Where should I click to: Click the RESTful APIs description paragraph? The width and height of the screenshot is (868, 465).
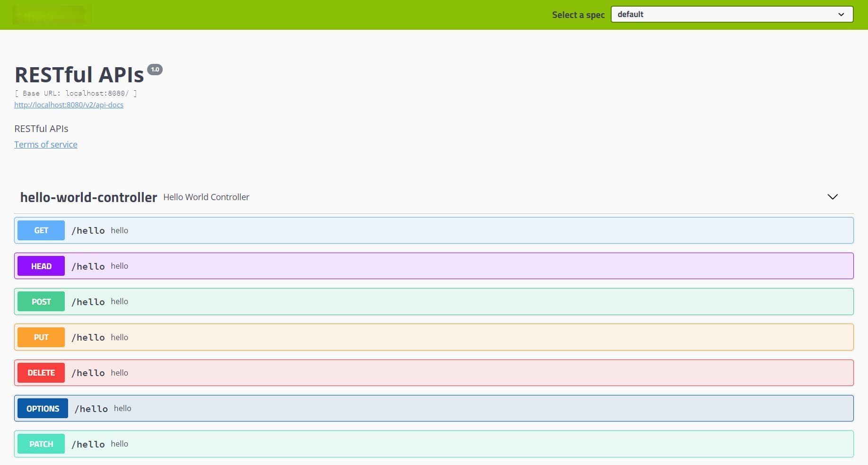coord(41,129)
